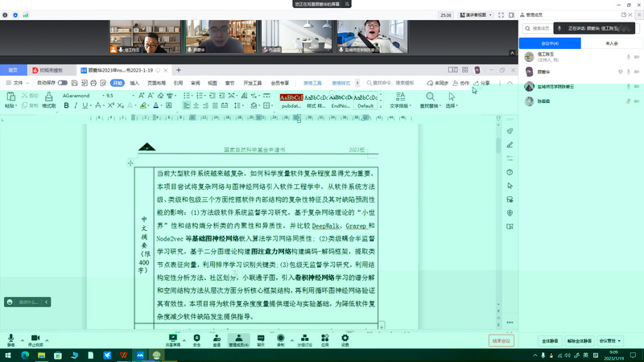Screen dimensions: 644x362
Task: Click the 全体静音 button
Action: coord(551,340)
